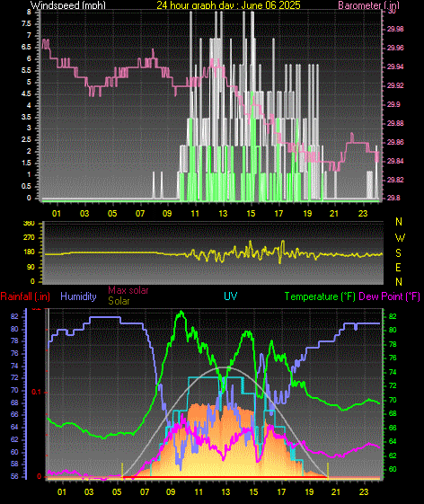This screenshot has width=424, height=504.
Task: Click the 29.94 barometer axis value
Action: click(395, 66)
